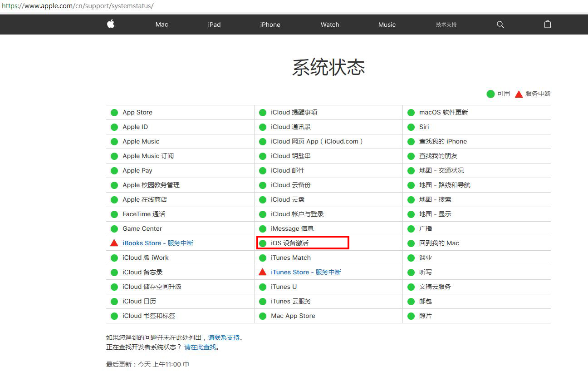Open the Mac menu item
This screenshot has height=372, width=588.
click(x=162, y=25)
